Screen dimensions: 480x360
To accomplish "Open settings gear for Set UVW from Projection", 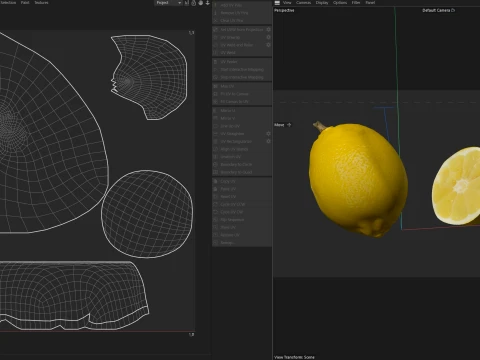I will [x=268, y=30].
